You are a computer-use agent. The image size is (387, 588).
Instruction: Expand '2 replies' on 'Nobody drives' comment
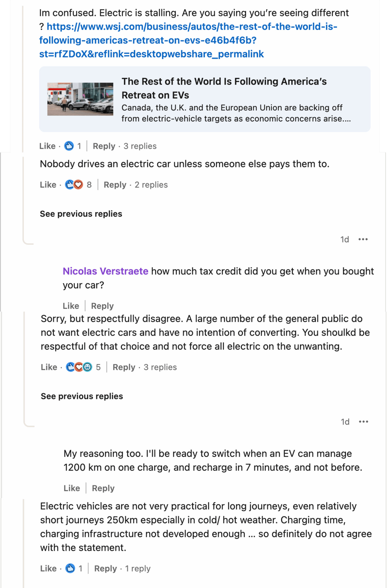[x=151, y=184]
